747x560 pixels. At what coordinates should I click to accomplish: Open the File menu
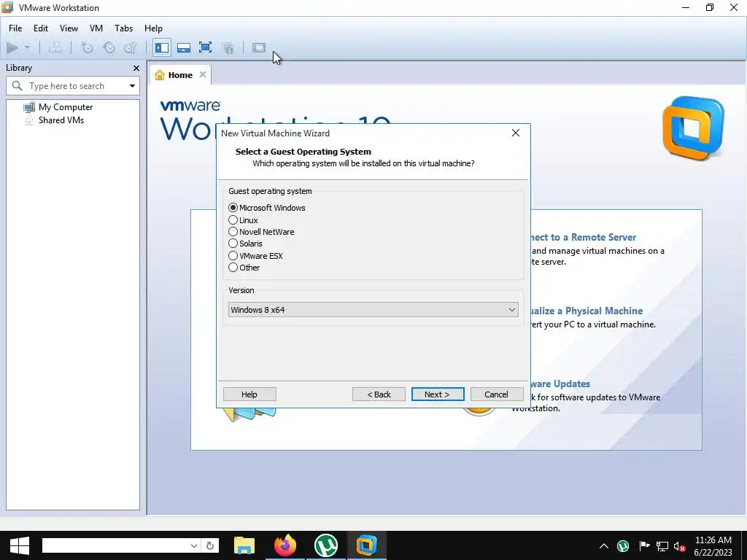15,28
